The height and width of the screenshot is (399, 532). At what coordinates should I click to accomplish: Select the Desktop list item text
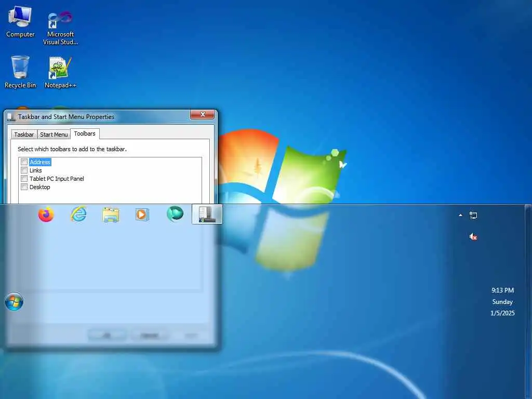click(39, 187)
